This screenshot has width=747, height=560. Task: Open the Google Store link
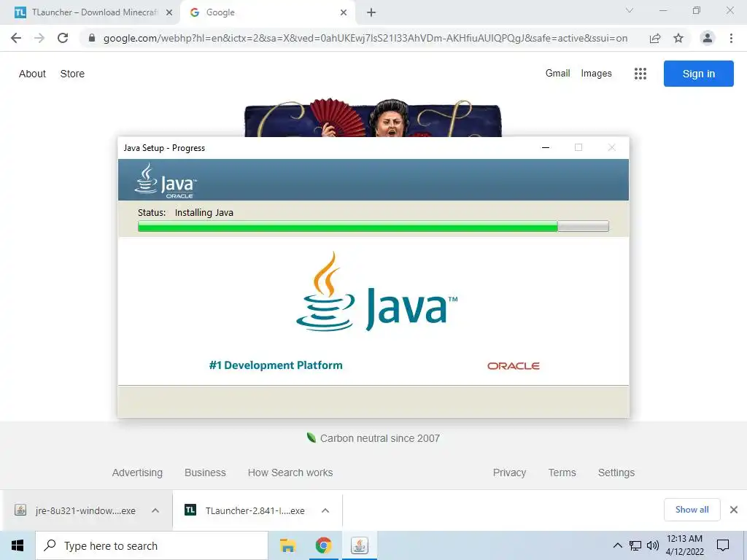pyautogui.click(x=72, y=74)
